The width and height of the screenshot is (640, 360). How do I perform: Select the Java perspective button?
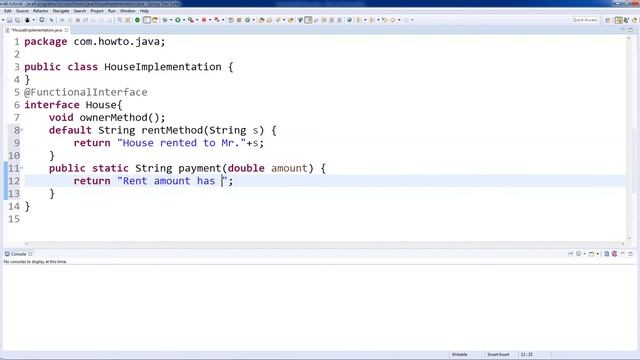pyautogui.click(x=619, y=20)
